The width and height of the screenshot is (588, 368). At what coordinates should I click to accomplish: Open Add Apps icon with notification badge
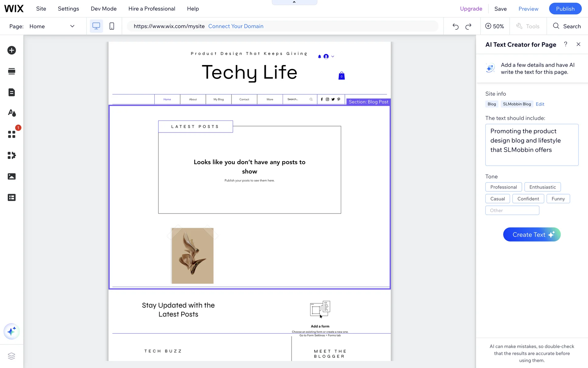coord(12,134)
